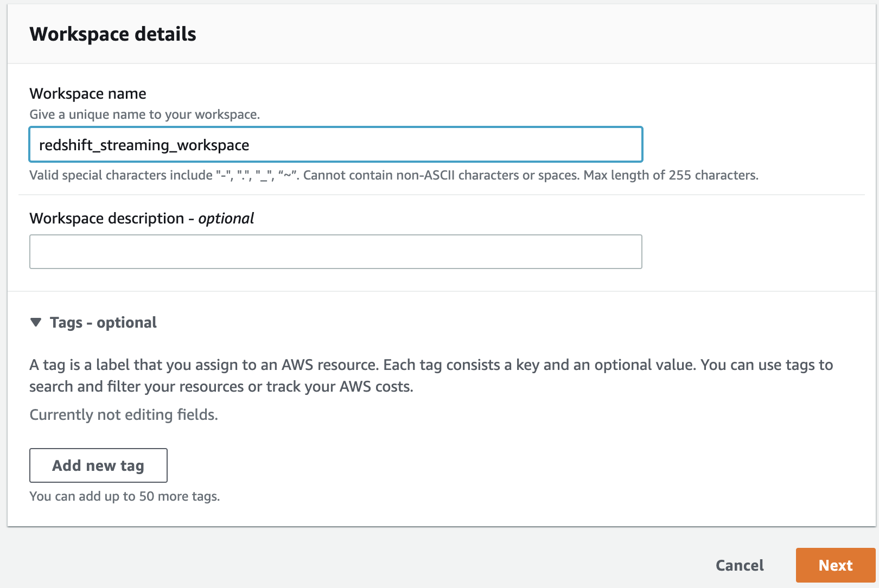Click the 'Max length of 255 characters' text
This screenshot has width=879, height=588.
tap(671, 175)
